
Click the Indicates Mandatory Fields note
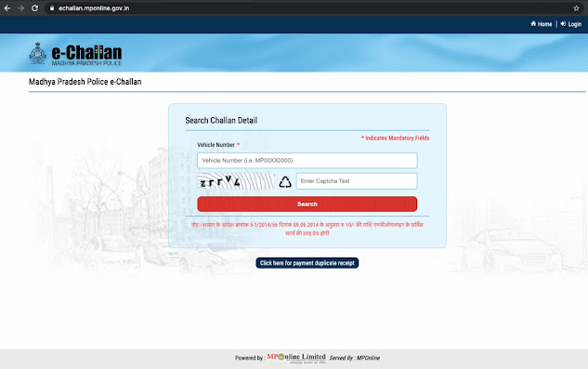[x=395, y=138]
